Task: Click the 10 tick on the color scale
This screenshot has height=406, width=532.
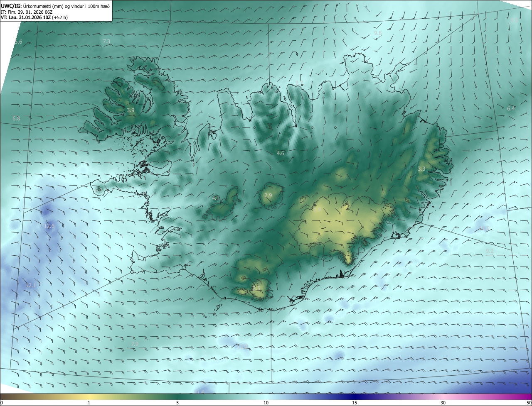Action: click(x=266, y=403)
